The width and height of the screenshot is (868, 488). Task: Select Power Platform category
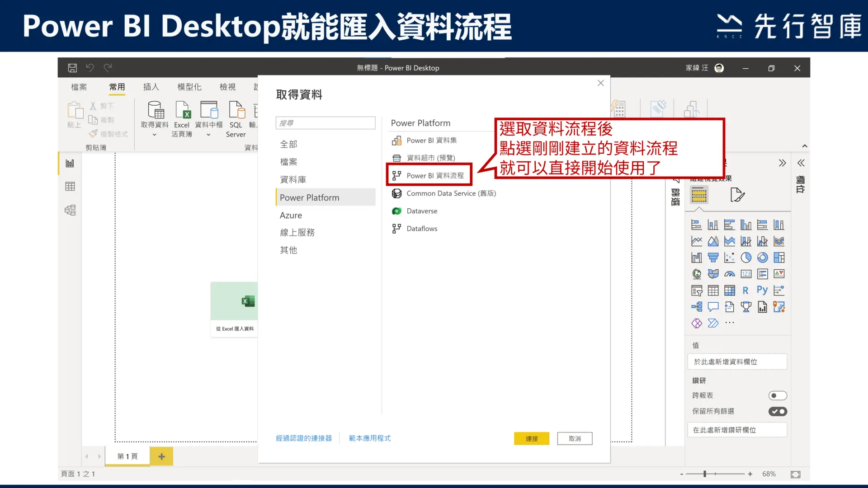pyautogui.click(x=325, y=197)
